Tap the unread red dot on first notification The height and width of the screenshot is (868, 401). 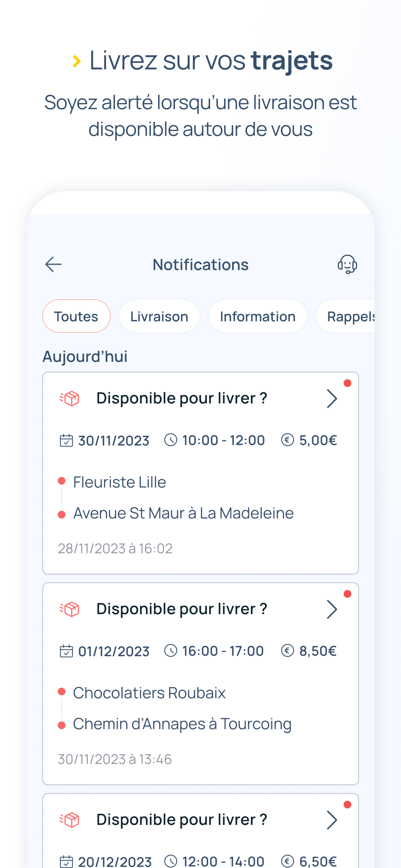point(347,383)
